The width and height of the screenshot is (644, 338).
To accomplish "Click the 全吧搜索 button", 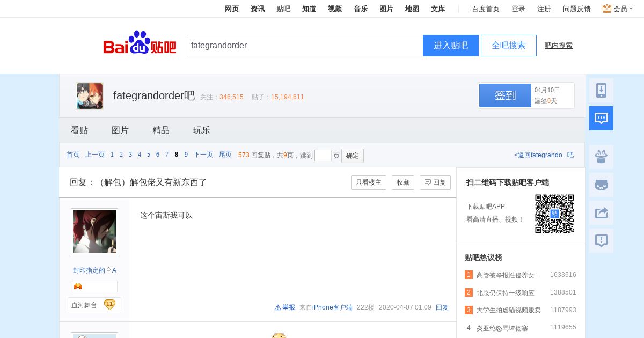I will (509, 46).
